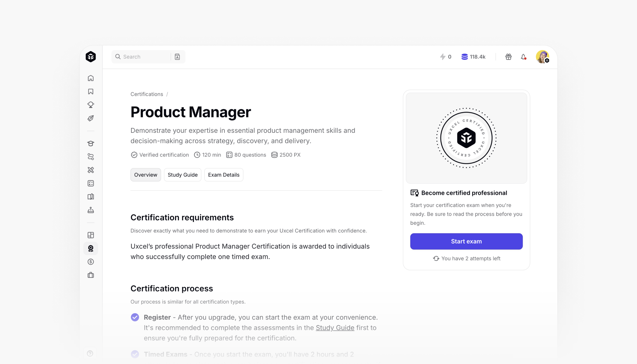Open the graduation cap courses icon

click(x=91, y=143)
